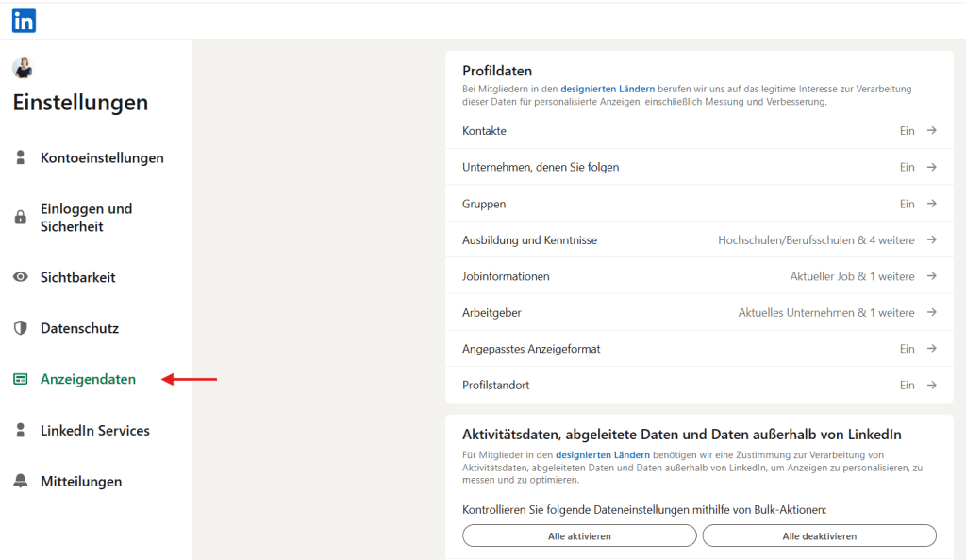Click the LinkedIn logo icon

(24, 20)
